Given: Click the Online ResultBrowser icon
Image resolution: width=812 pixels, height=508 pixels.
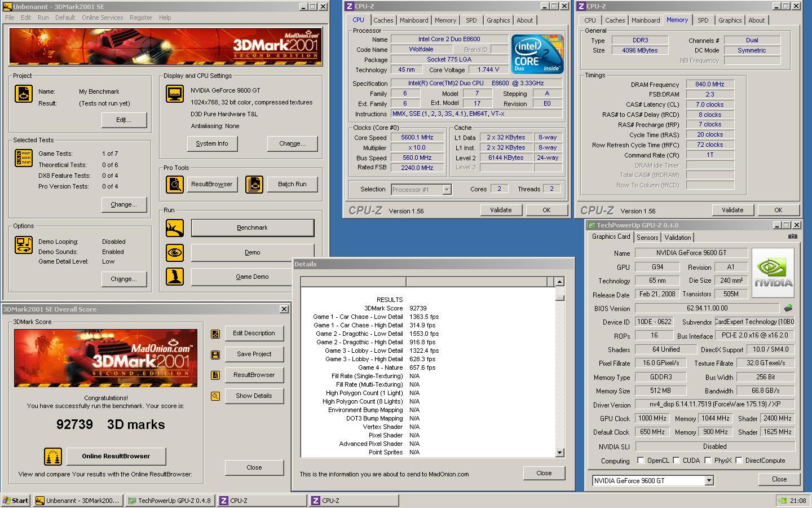Looking at the screenshot, I should (53, 456).
